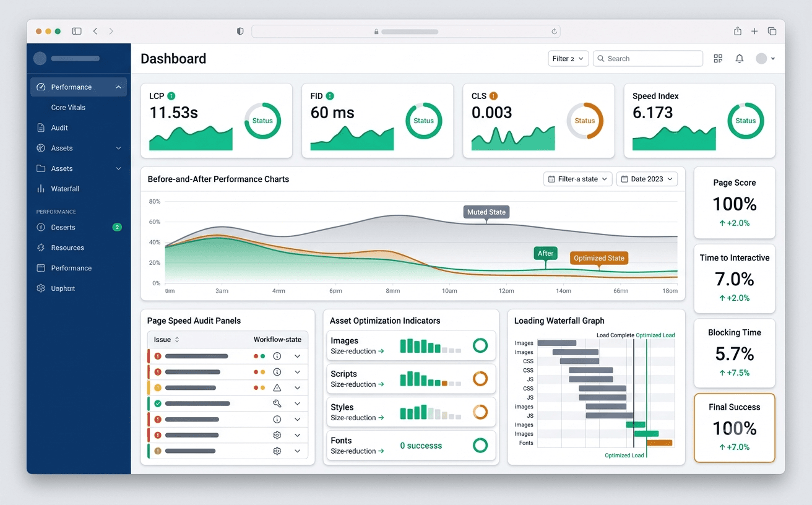Click the Images size-reduction bar meter
This screenshot has height=505, width=812.
[431, 346]
